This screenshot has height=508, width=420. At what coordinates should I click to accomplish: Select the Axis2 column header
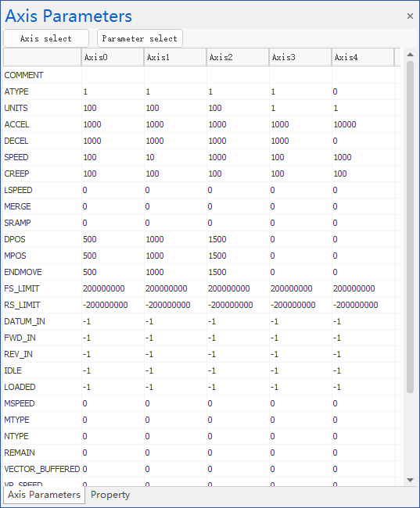point(238,57)
